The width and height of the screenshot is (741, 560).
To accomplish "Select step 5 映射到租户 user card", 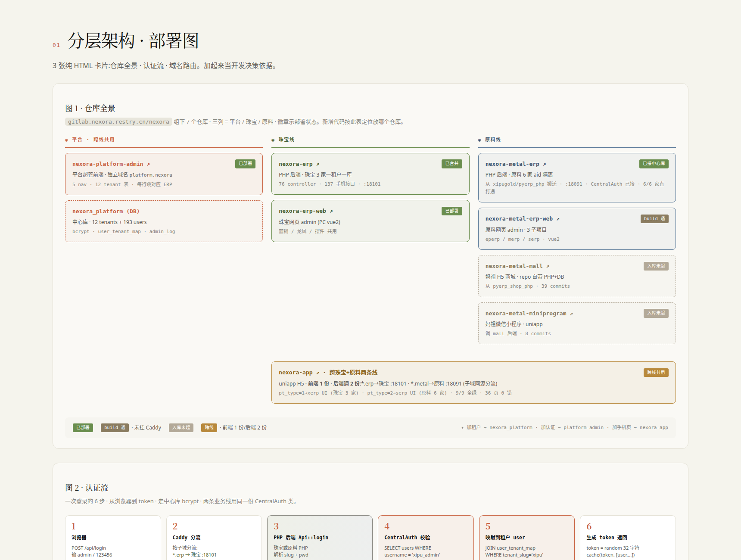I will (526, 538).
